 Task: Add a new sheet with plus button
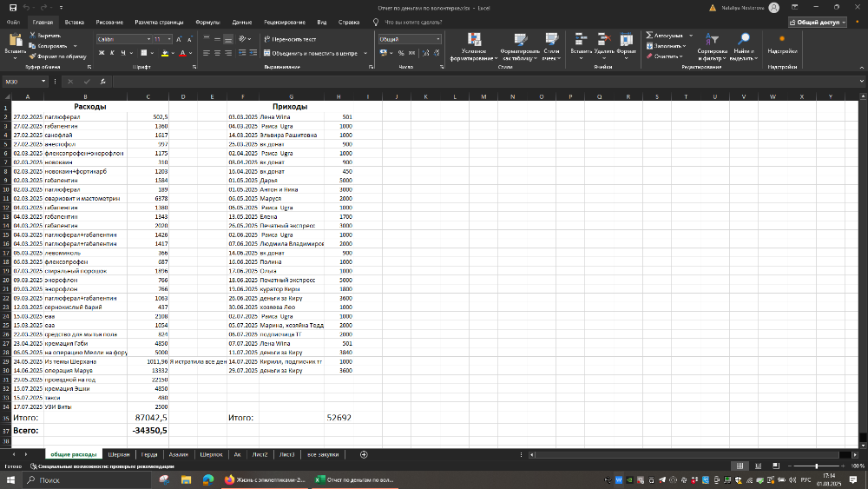tap(364, 454)
